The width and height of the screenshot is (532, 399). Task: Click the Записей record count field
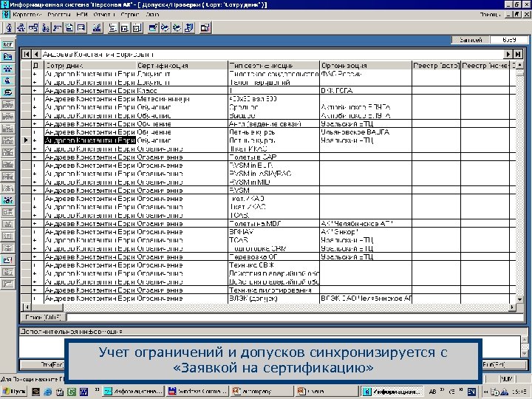click(509, 40)
